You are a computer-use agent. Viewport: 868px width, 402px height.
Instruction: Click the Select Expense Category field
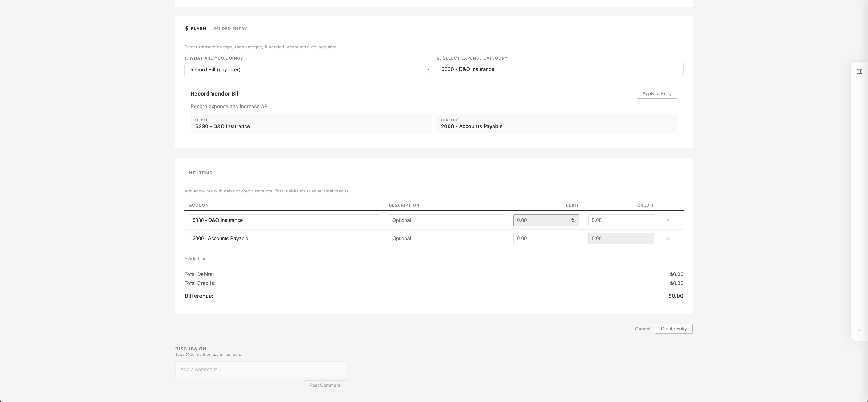tap(560, 69)
